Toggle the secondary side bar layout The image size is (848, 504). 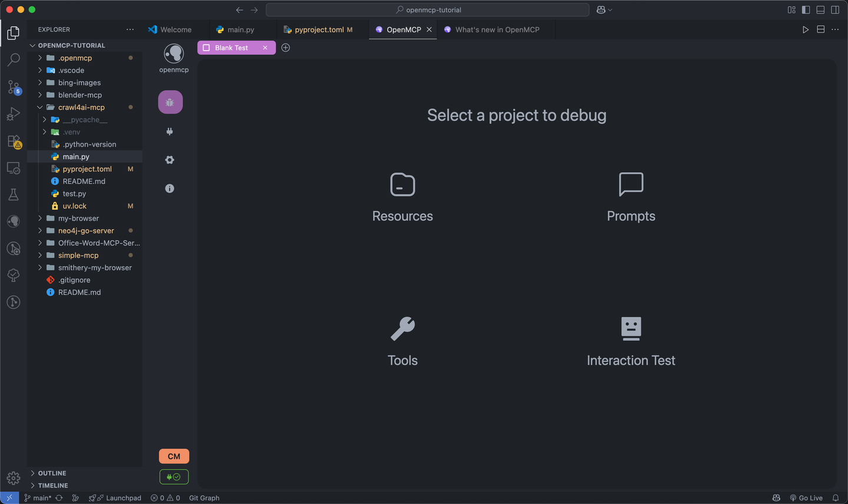[x=835, y=10]
